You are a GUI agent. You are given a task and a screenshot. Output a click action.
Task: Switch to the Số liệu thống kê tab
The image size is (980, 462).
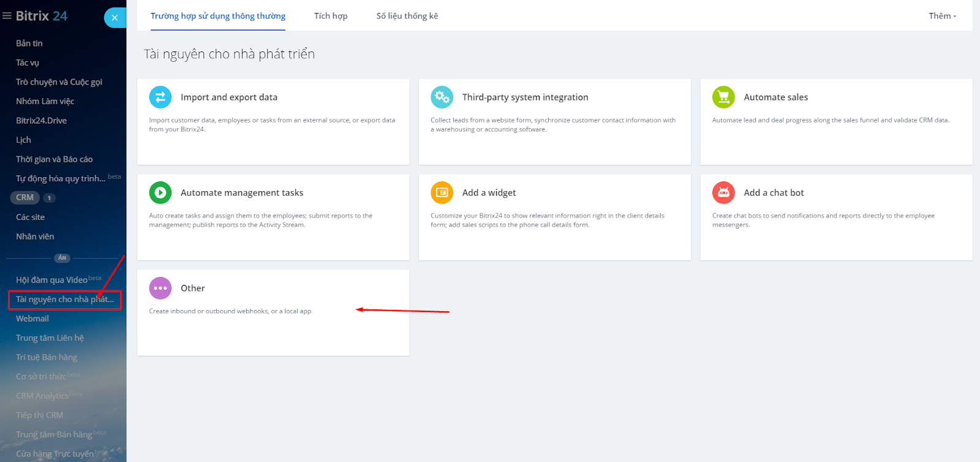click(407, 16)
